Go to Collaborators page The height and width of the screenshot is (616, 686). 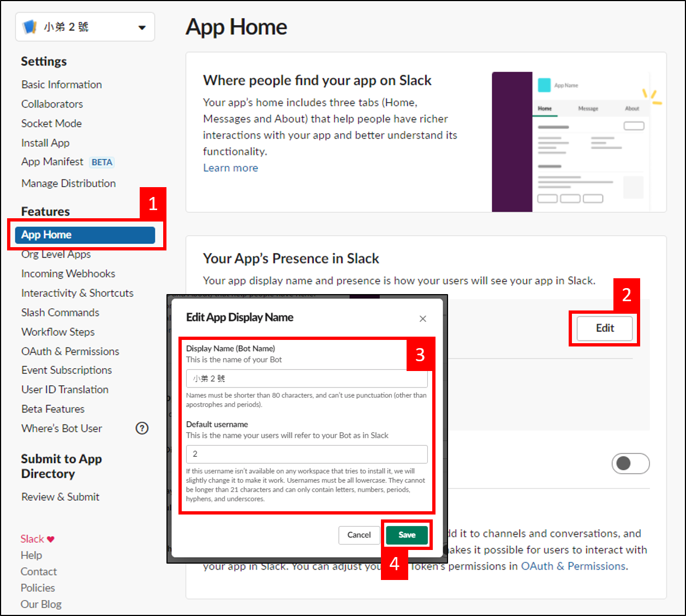click(52, 104)
